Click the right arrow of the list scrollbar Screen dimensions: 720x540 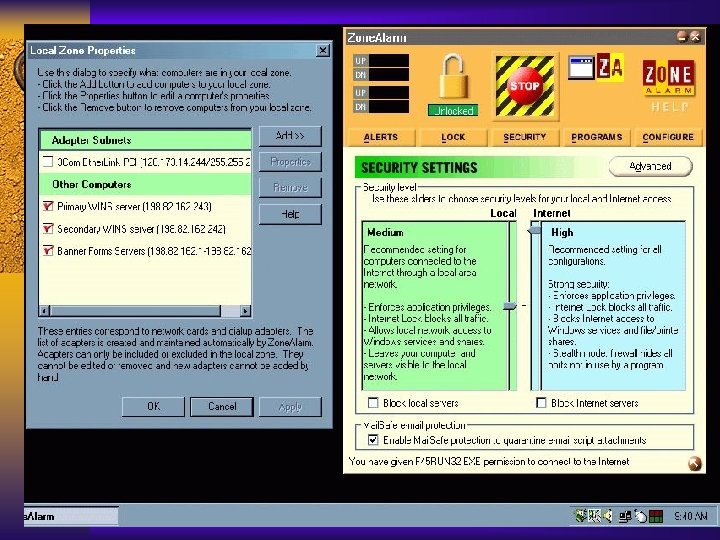click(x=246, y=311)
